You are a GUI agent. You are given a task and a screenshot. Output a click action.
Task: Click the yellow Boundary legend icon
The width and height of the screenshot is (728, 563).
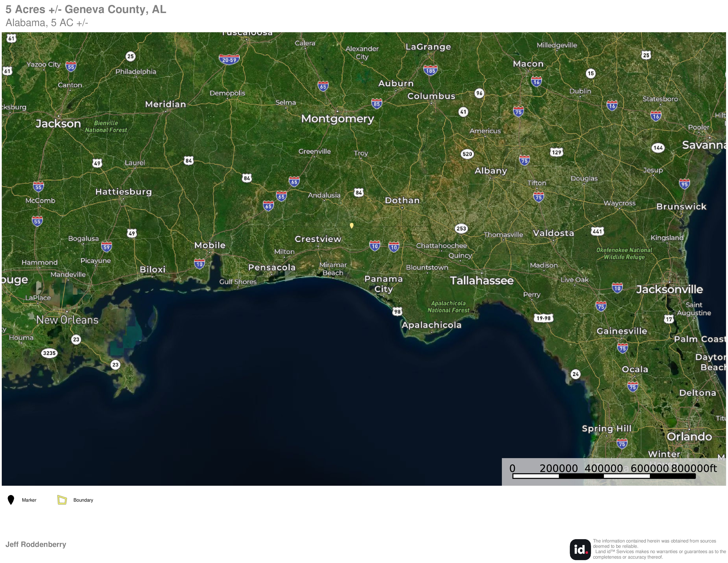pos(62,500)
